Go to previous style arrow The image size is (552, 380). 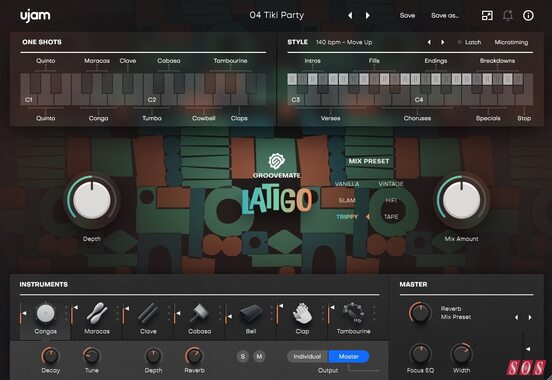coord(429,42)
